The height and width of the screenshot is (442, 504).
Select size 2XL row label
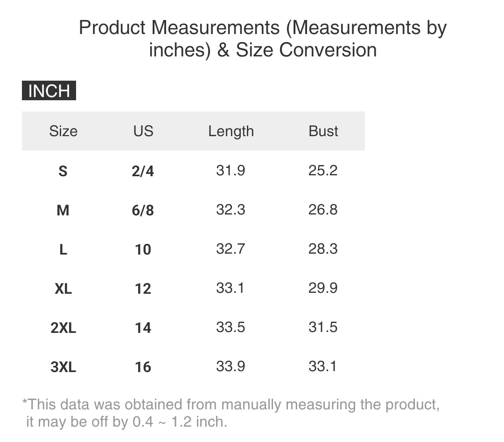coord(63,328)
